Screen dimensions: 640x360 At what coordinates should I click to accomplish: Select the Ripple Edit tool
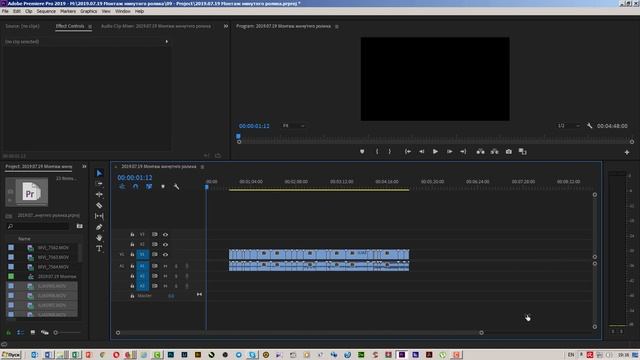(99, 194)
